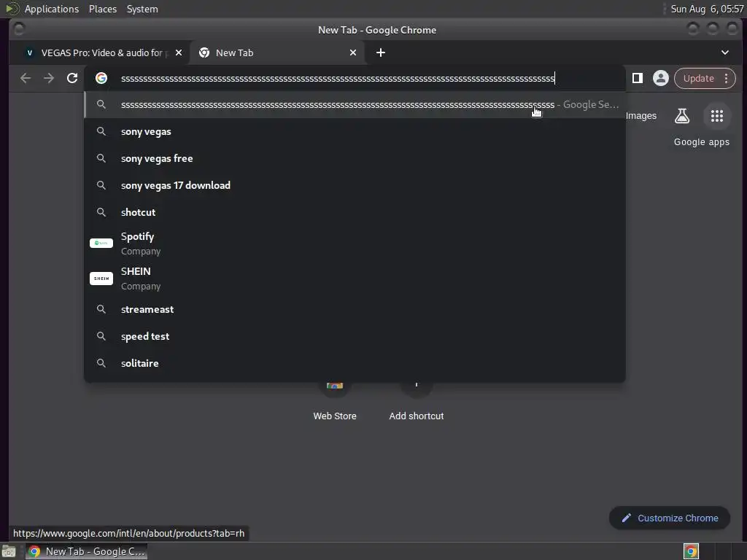This screenshot has height=560, width=747.
Task: Pick 'sony vegas 17 download' suggestion
Action: pyautogui.click(x=355, y=185)
